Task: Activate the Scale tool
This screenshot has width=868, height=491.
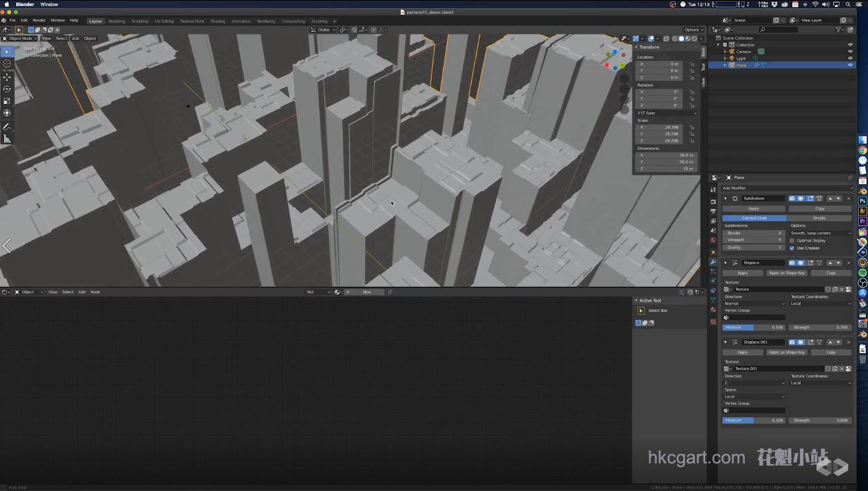Action: pyautogui.click(x=7, y=101)
